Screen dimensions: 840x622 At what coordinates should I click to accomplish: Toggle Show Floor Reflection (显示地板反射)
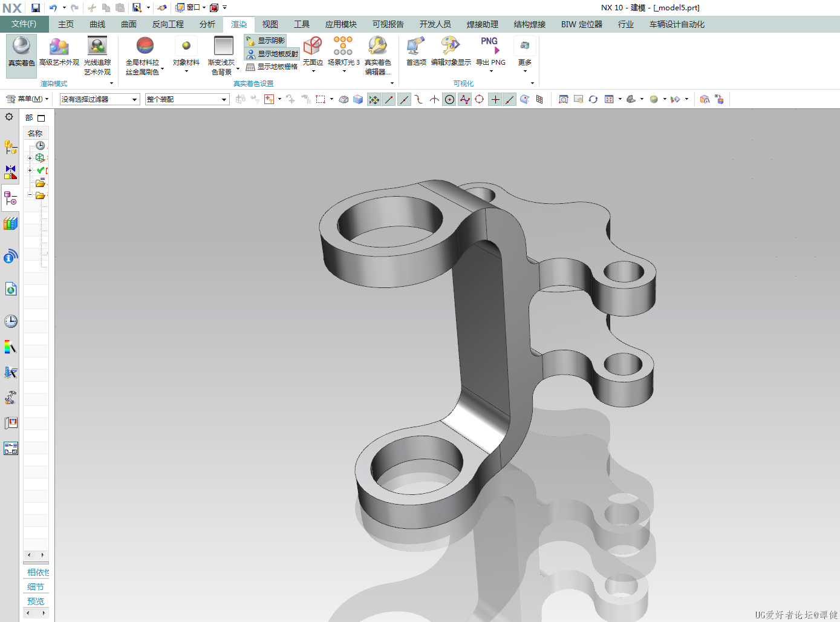tap(272, 54)
